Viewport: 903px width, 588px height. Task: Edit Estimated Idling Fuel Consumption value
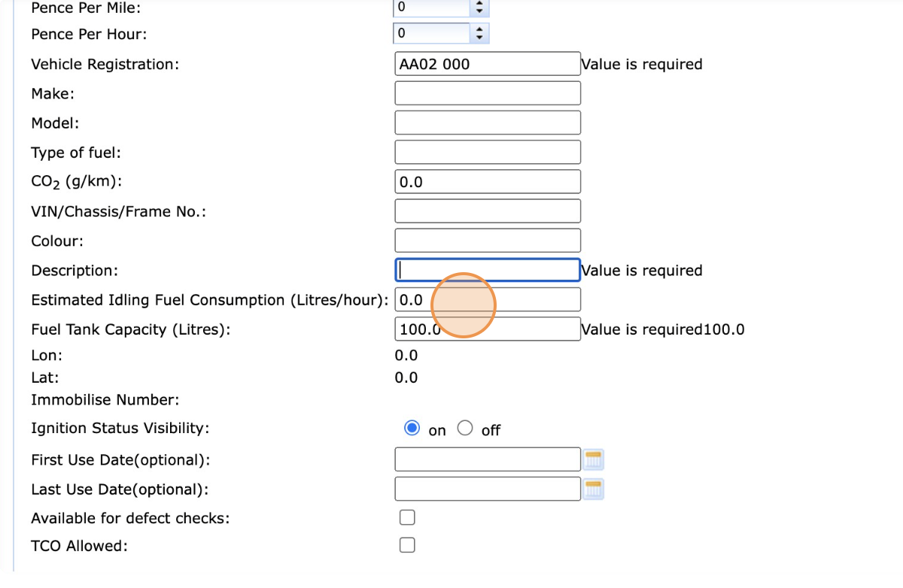pos(487,299)
